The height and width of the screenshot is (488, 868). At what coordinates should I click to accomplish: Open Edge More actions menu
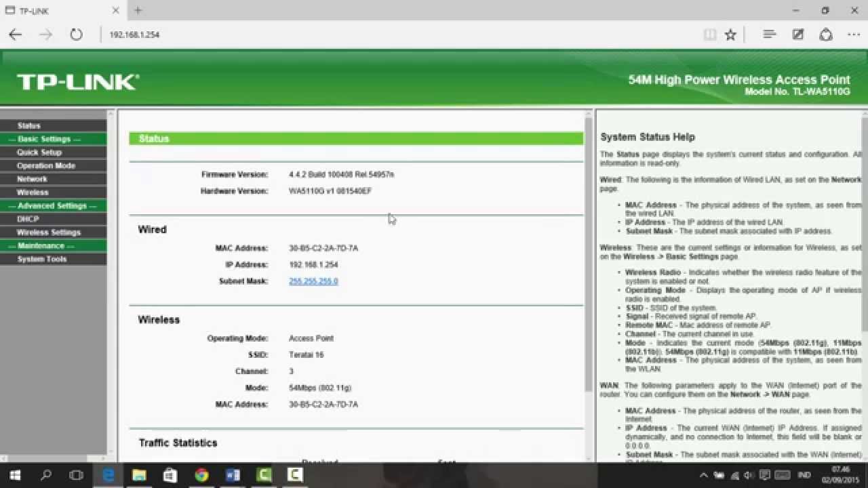[854, 34]
